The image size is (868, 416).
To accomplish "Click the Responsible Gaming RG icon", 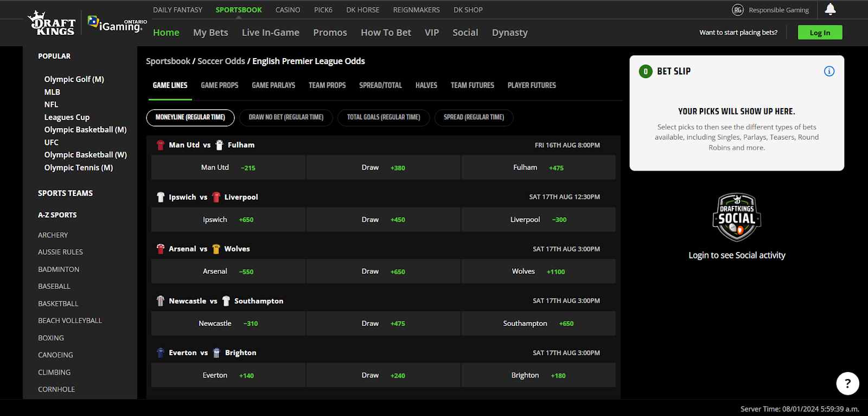I will (x=738, y=10).
